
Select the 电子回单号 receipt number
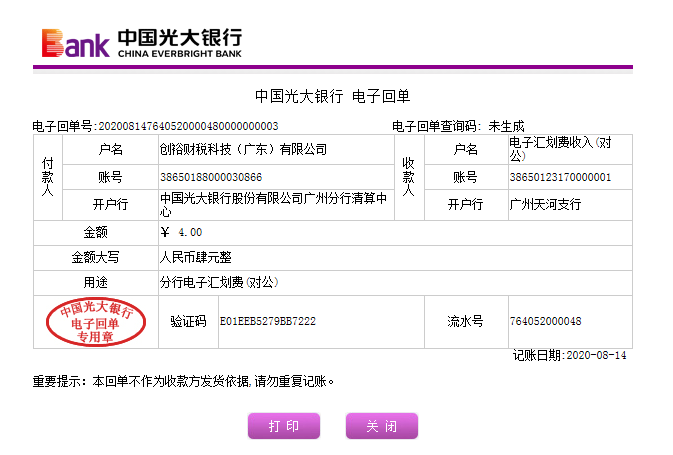pos(187,126)
